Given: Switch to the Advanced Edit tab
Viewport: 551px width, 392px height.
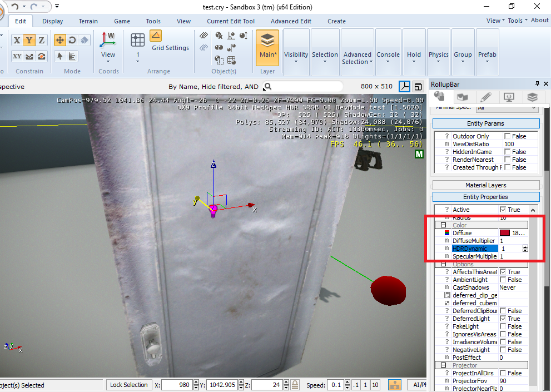Looking at the screenshot, I should (291, 21).
